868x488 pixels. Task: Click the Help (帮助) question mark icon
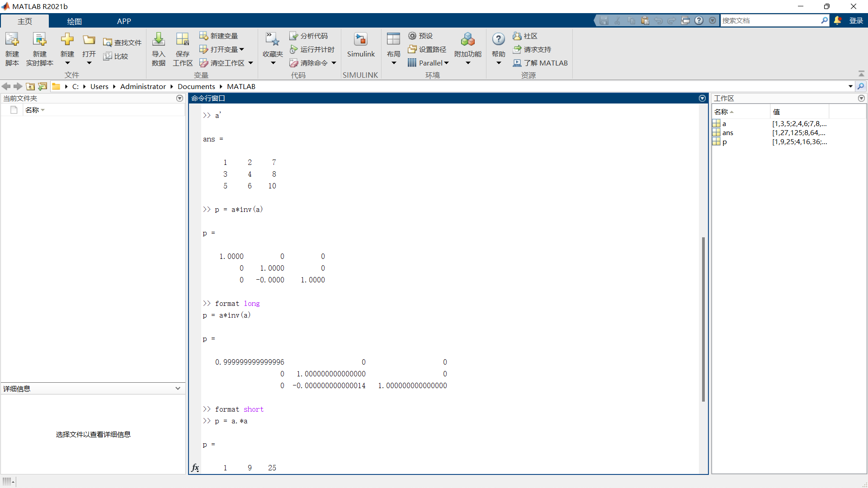(499, 40)
